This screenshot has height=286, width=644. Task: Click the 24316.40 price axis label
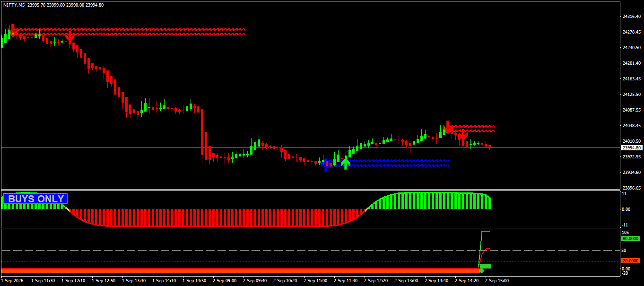tap(632, 17)
